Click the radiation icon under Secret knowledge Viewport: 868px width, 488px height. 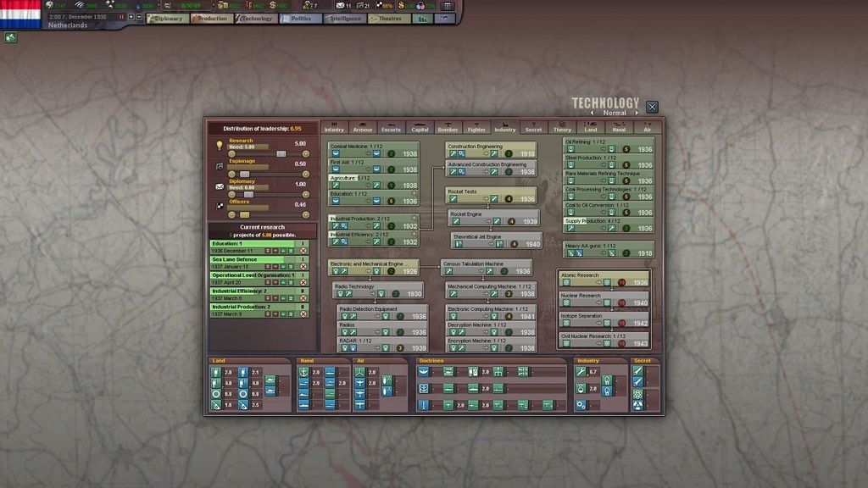click(637, 406)
